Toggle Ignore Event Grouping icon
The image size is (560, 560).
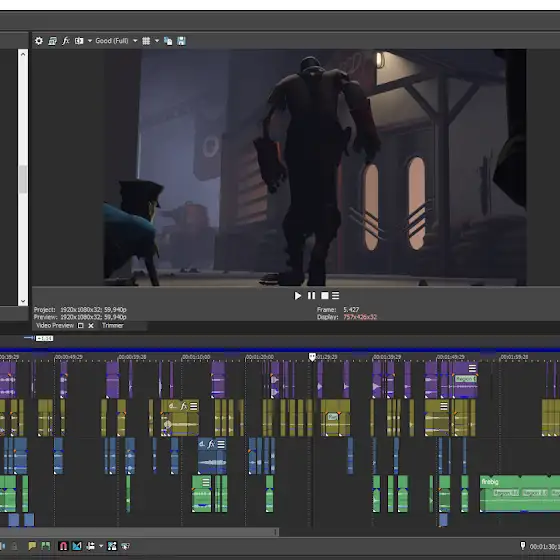[x=125, y=546]
